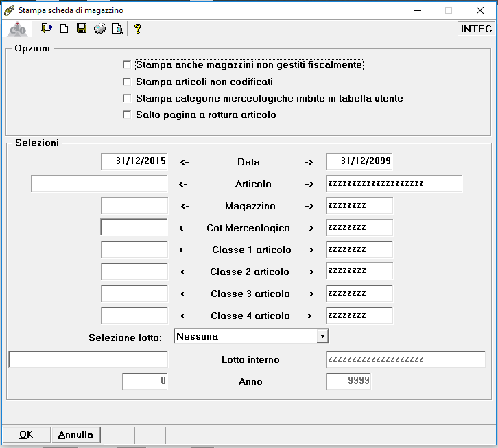This screenshot has width=498, height=448.
Task: Click the ending Cat.Merceologica field
Action: tap(359, 228)
